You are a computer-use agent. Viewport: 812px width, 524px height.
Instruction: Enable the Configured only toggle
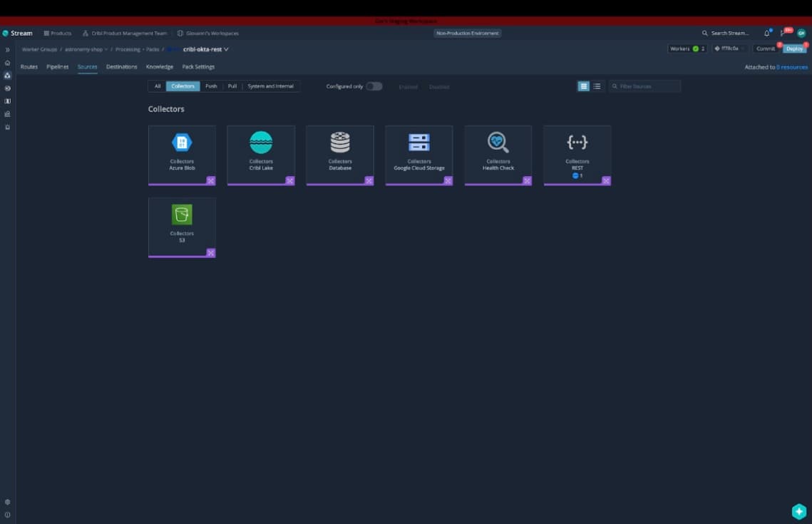click(374, 85)
